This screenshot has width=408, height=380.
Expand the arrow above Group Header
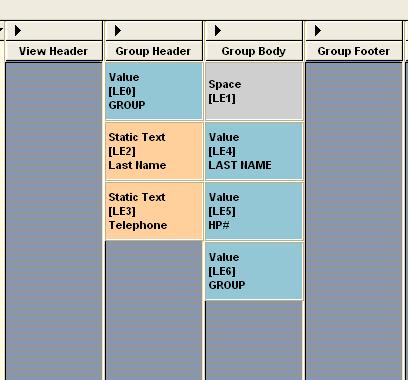click(x=118, y=31)
